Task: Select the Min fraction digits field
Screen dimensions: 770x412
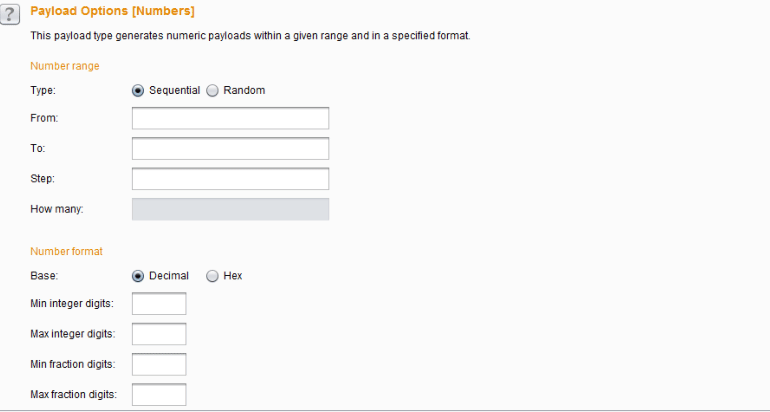Action: [159, 364]
